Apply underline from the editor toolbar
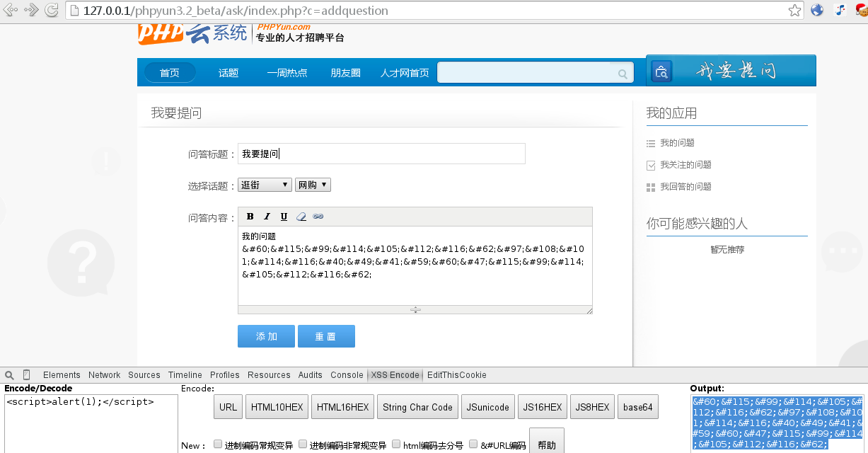 (x=284, y=217)
